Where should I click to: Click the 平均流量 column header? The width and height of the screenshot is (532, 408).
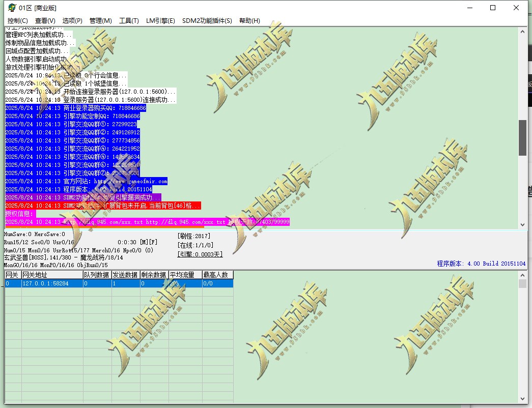tap(185, 275)
